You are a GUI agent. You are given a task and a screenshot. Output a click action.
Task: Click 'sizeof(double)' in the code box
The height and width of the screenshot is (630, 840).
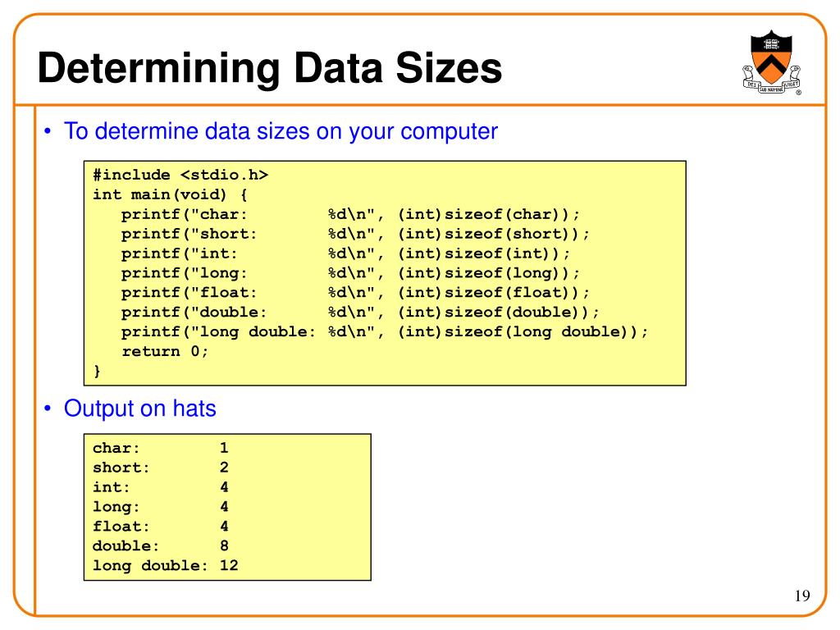pyautogui.click(x=517, y=313)
